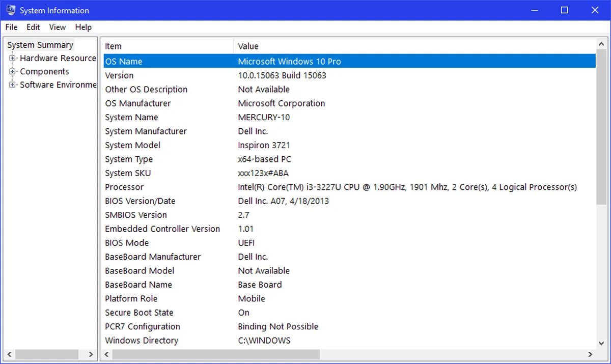Select the BaseBoard Manufacturer row
Image resolution: width=611 pixels, height=364 pixels.
pyautogui.click(x=349, y=257)
